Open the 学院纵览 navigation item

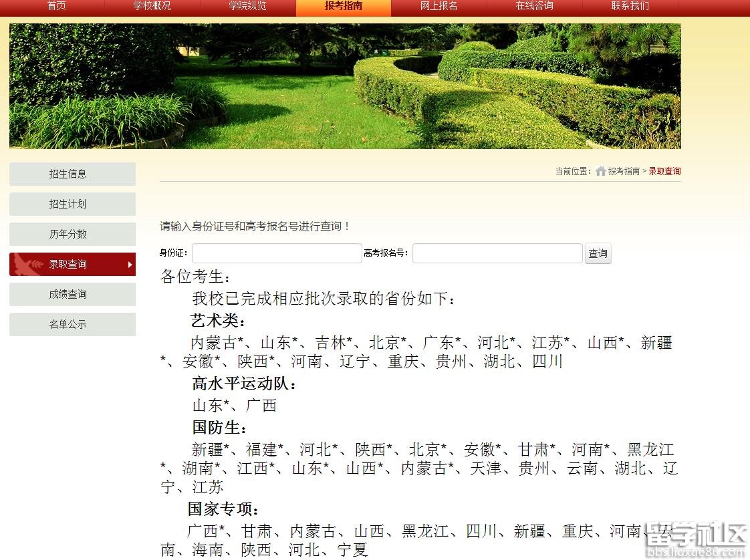click(247, 6)
